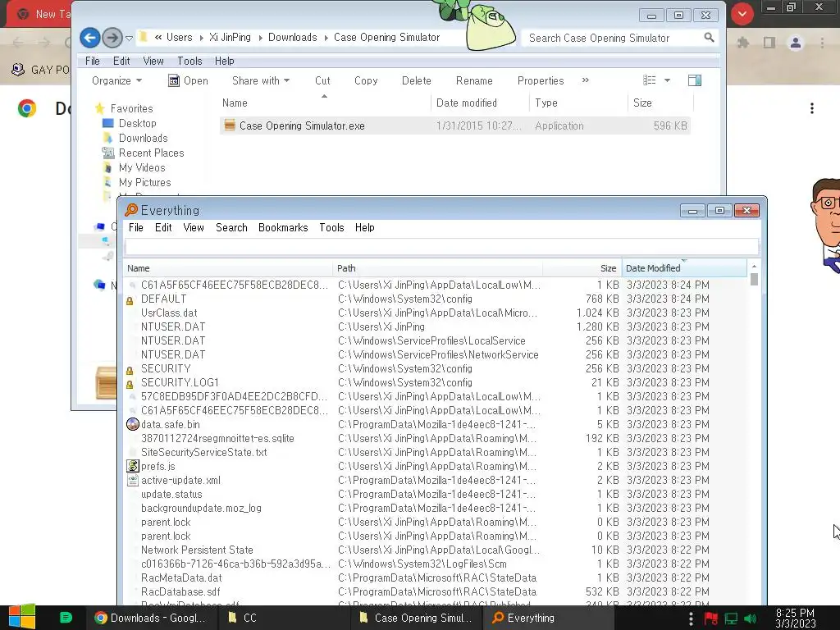Show more toolbar commands chevron
840x630 pixels.
tap(586, 80)
